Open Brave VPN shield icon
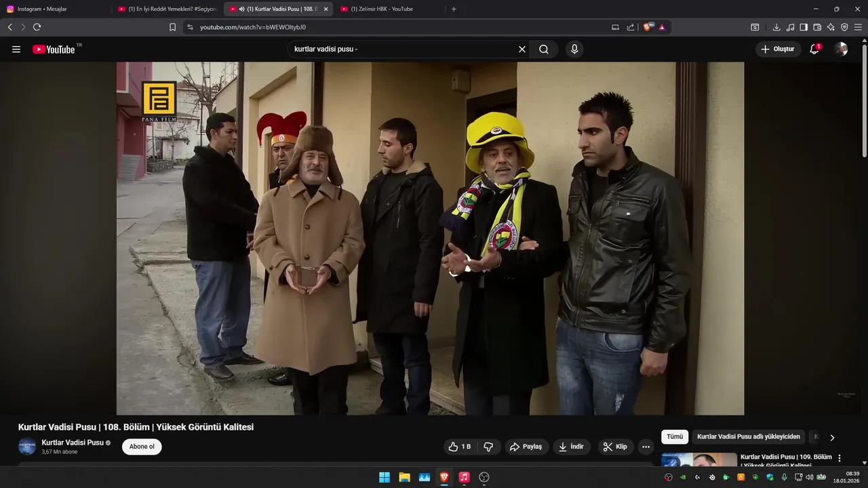This screenshot has height=488, width=868. (844, 27)
